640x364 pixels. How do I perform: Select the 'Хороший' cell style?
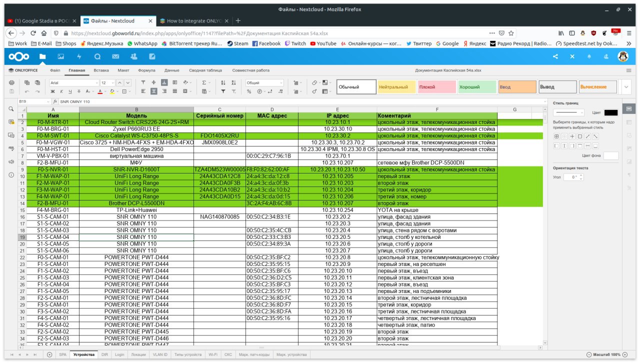click(x=477, y=87)
